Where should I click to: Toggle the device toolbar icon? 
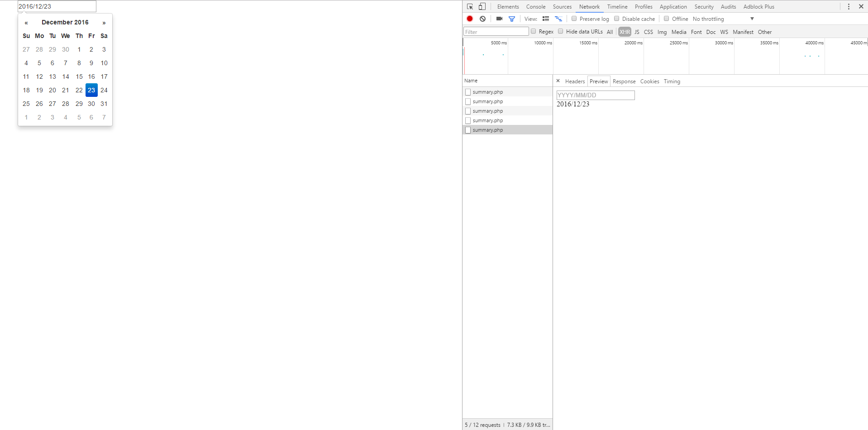coord(482,7)
